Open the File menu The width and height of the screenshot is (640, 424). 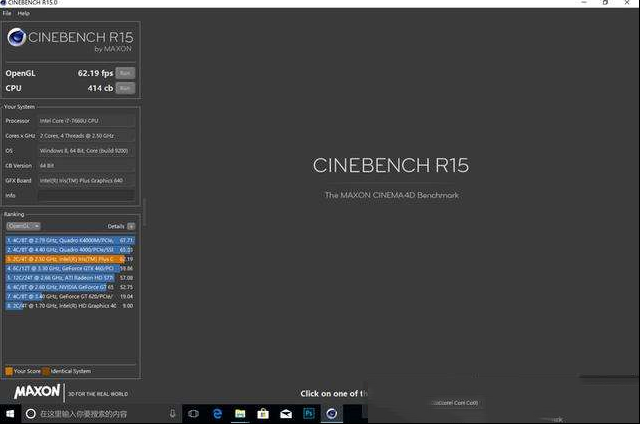click(x=7, y=13)
